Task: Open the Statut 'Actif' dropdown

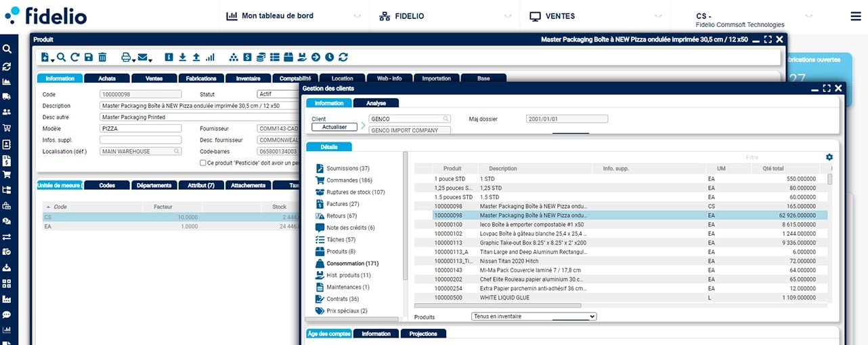Action: (278, 94)
